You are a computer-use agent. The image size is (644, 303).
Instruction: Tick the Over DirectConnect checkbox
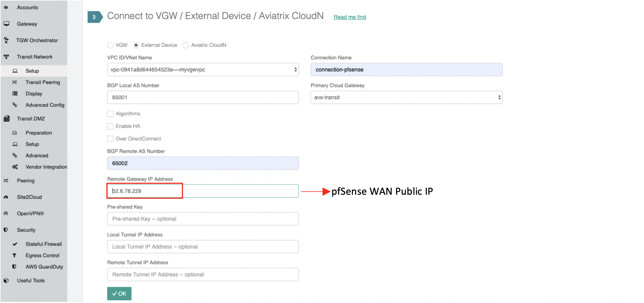[110, 139]
